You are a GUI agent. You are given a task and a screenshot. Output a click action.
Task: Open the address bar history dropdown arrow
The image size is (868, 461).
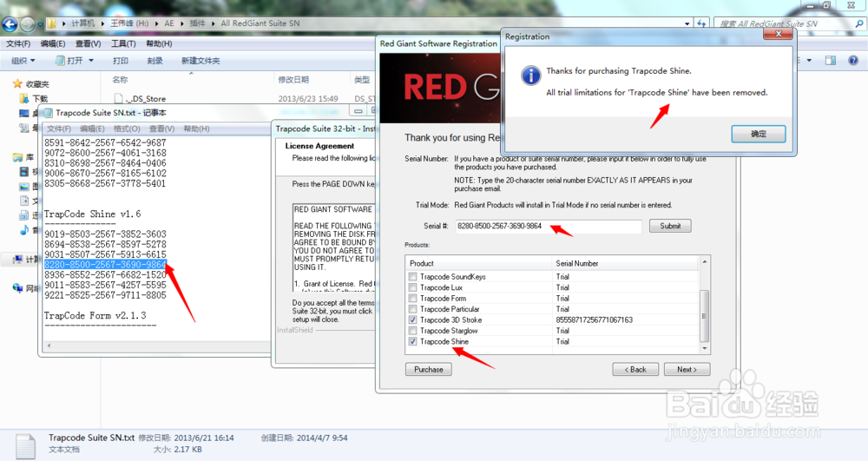point(687,23)
